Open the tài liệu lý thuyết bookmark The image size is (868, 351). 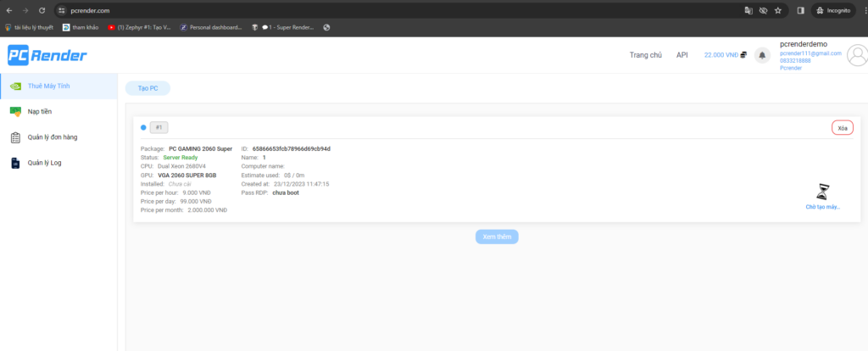pyautogui.click(x=30, y=27)
